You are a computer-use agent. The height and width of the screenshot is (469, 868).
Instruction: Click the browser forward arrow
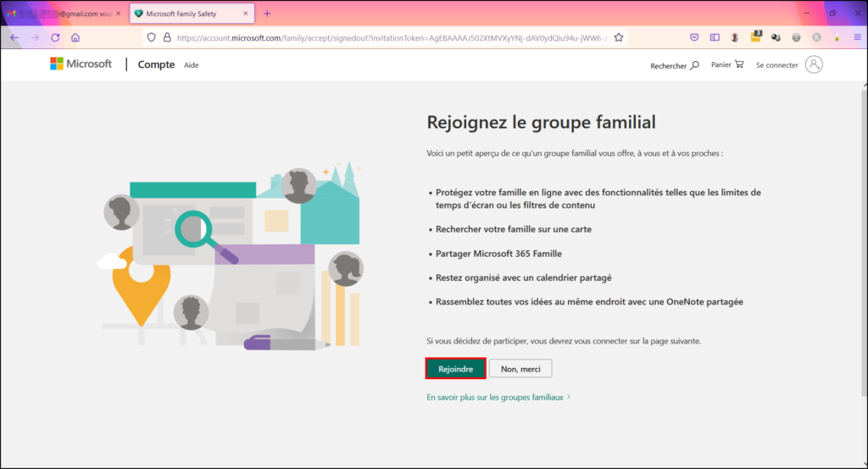pyautogui.click(x=35, y=37)
